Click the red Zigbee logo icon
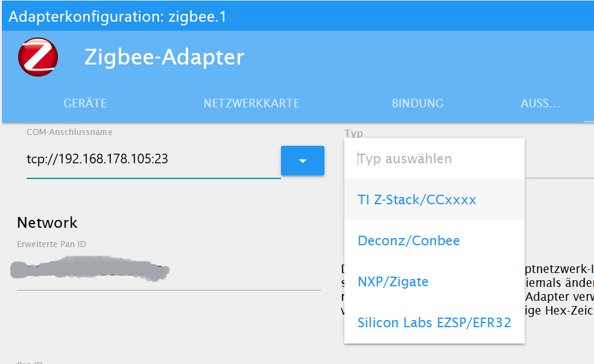 click(x=38, y=57)
